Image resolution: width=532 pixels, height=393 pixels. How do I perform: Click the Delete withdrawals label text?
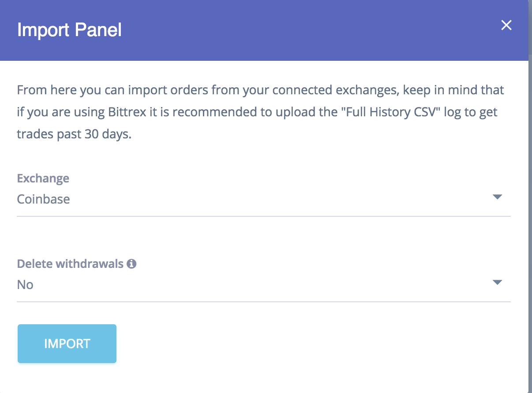(70, 264)
